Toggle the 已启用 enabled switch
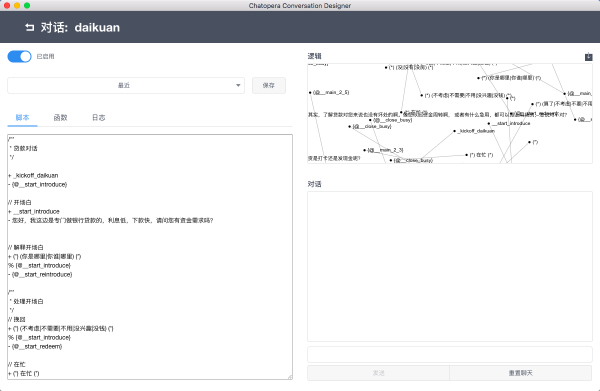Screen dimensions: 600x391 tap(20, 57)
